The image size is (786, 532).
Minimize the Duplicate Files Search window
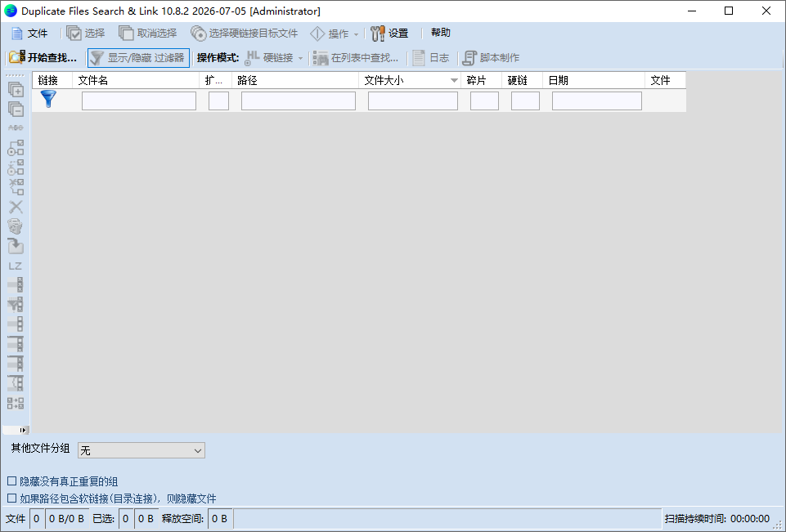point(692,11)
